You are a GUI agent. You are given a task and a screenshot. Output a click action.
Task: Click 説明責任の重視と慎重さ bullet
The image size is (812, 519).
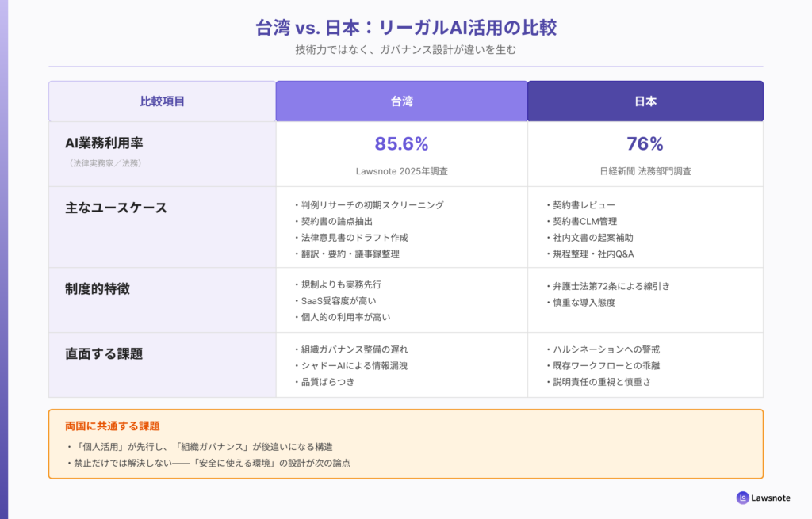click(x=598, y=382)
